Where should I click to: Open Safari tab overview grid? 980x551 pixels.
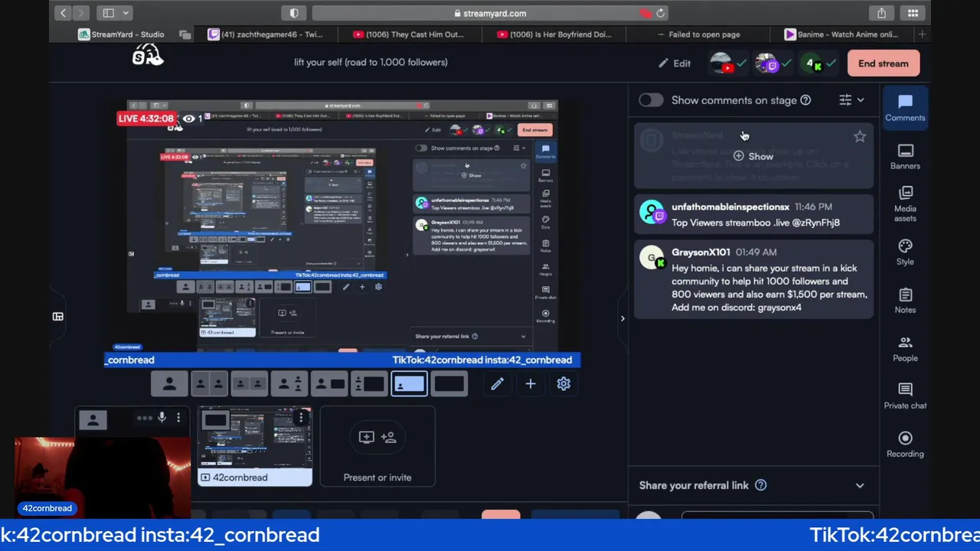[x=913, y=13]
